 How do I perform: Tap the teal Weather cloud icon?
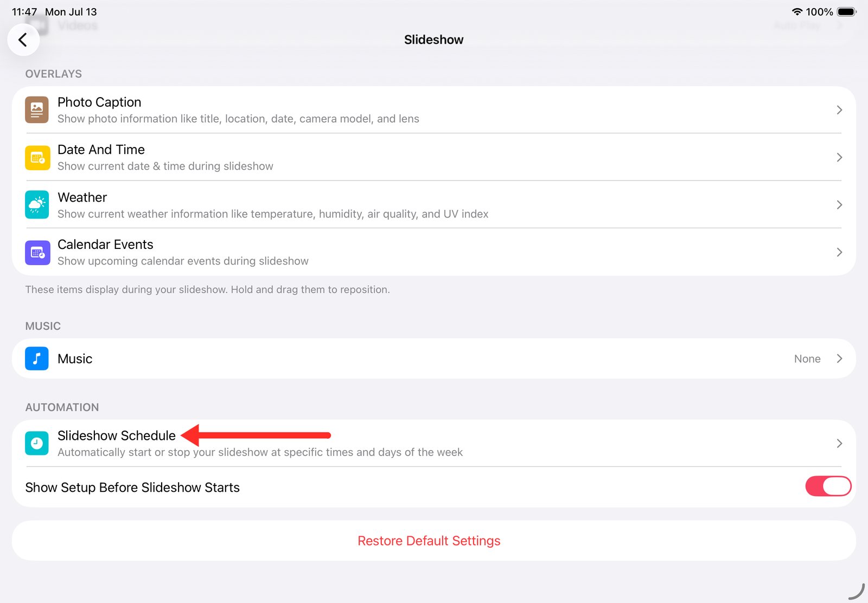[x=37, y=205]
